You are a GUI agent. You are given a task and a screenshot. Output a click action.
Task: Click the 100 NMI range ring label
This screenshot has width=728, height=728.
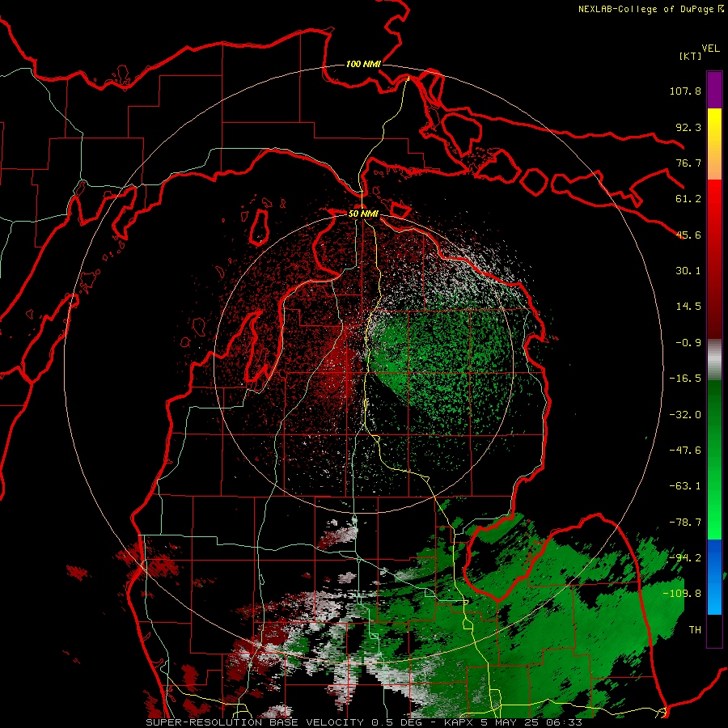point(363,64)
